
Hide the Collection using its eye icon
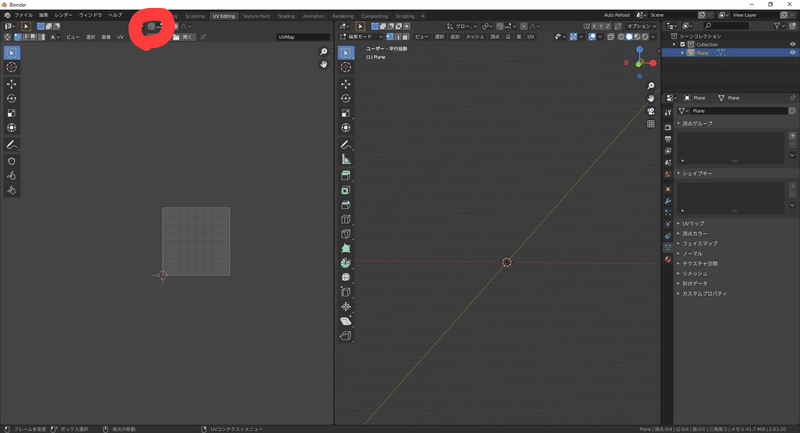point(793,44)
